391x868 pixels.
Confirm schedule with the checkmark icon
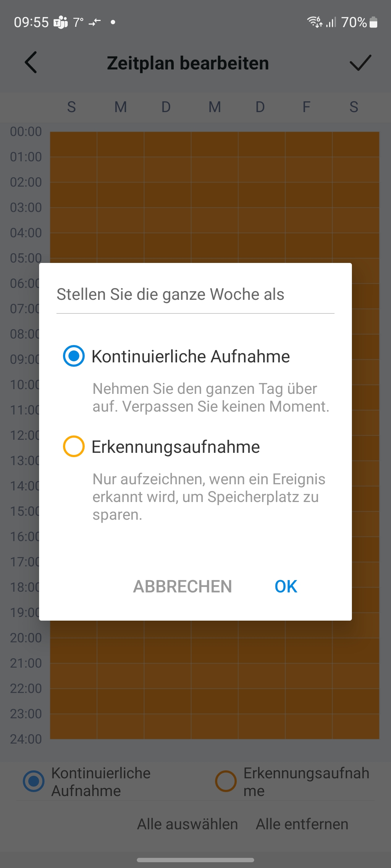click(x=360, y=63)
